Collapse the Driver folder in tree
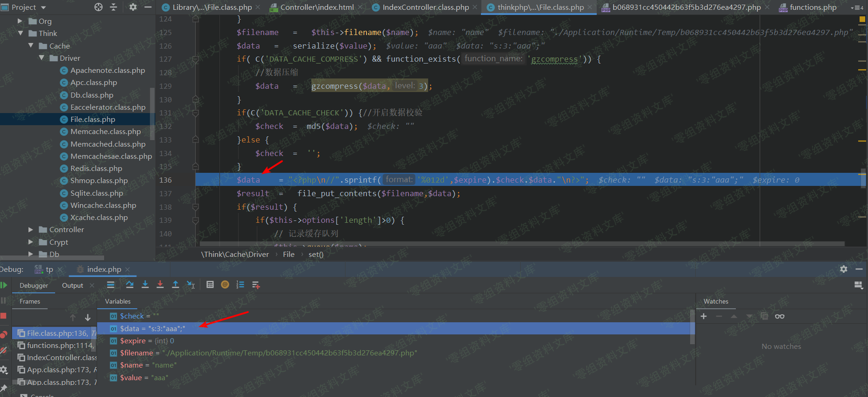Viewport: 868px width, 397px height. [x=42, y=58]
